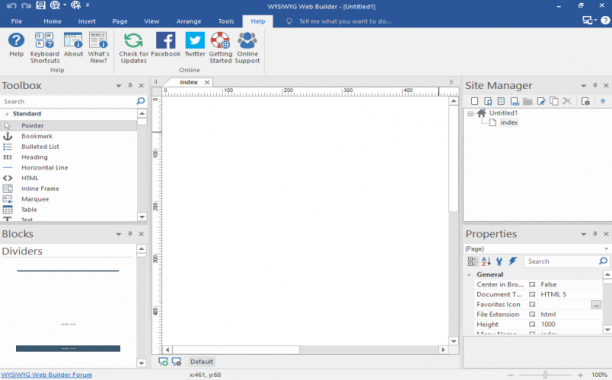The width and height of the screenshot is (612, 380).
Task: Click the lightning events icon in Properties
Action: pyautogui.click(x=512, y=261)
